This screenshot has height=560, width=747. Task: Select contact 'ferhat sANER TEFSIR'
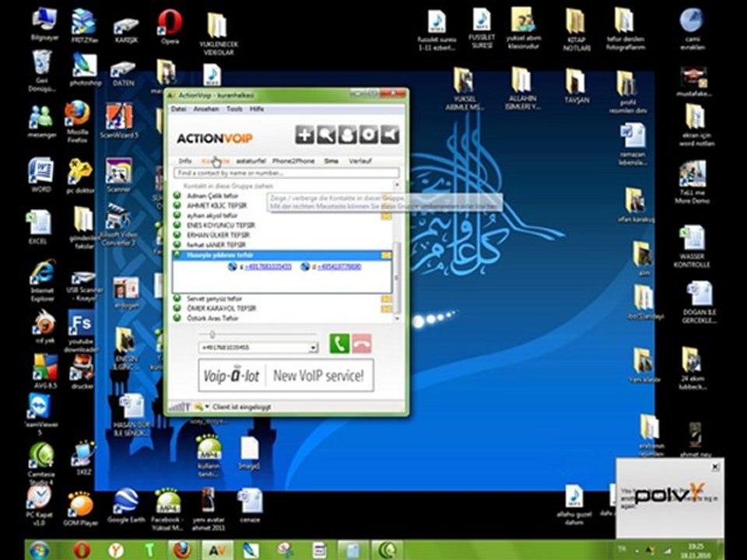point(216,245)
